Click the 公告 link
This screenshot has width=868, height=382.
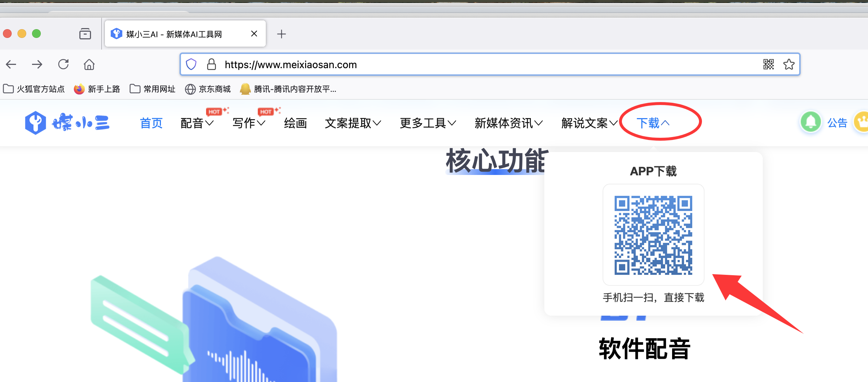click(x=837, y=123)
